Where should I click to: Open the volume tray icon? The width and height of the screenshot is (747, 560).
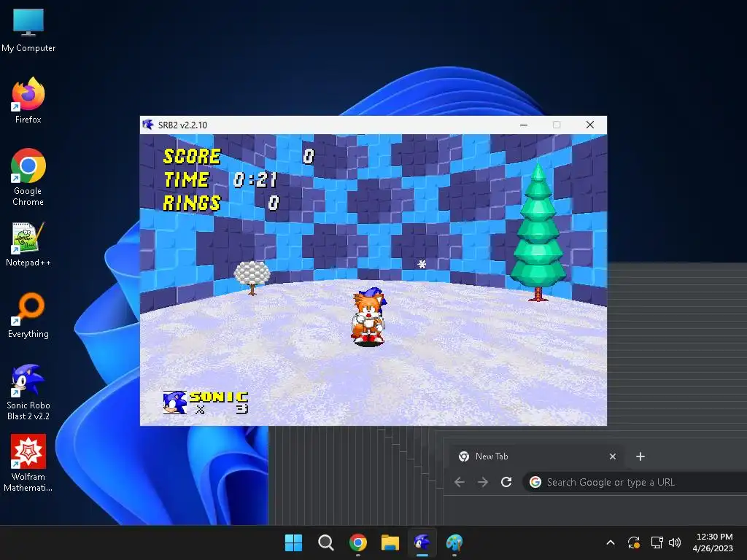click(675, 542)
